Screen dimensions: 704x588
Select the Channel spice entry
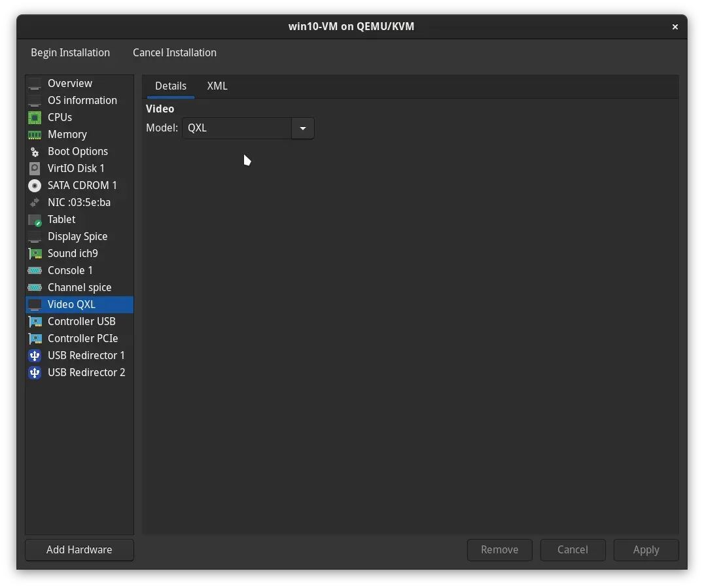tap(79, 288)
